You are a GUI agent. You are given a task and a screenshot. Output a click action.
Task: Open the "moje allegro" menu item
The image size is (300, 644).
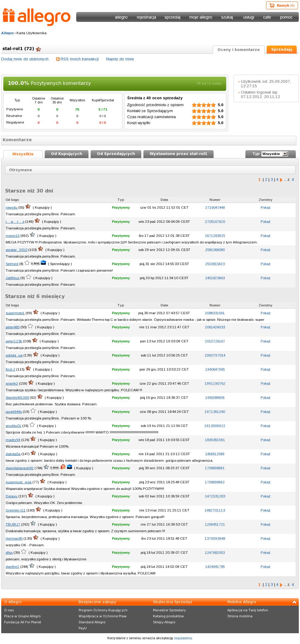click(201, 17)
